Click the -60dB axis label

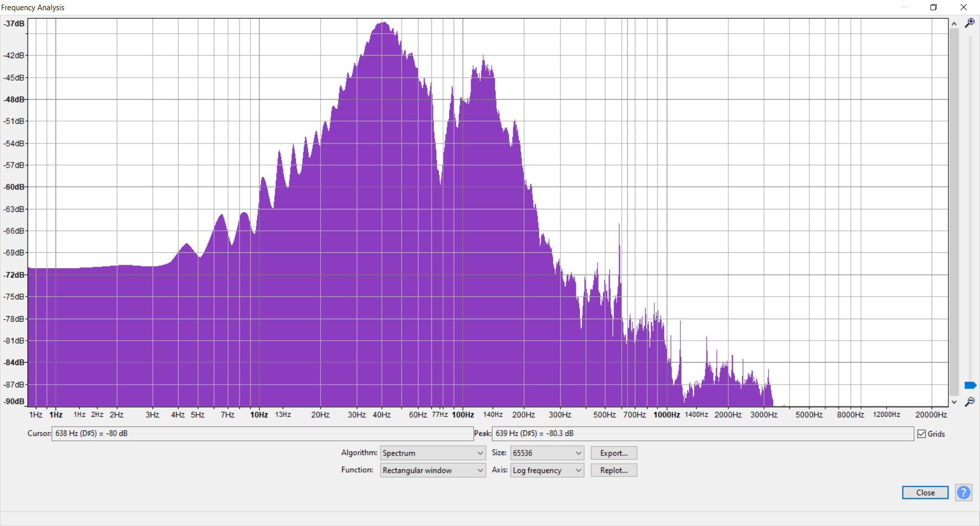tap(14, 187)
